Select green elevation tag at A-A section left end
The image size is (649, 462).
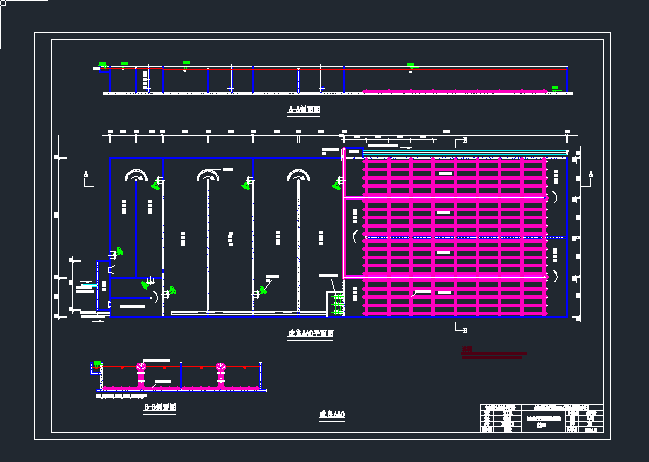pyautogui.click(x=102, y=66)
